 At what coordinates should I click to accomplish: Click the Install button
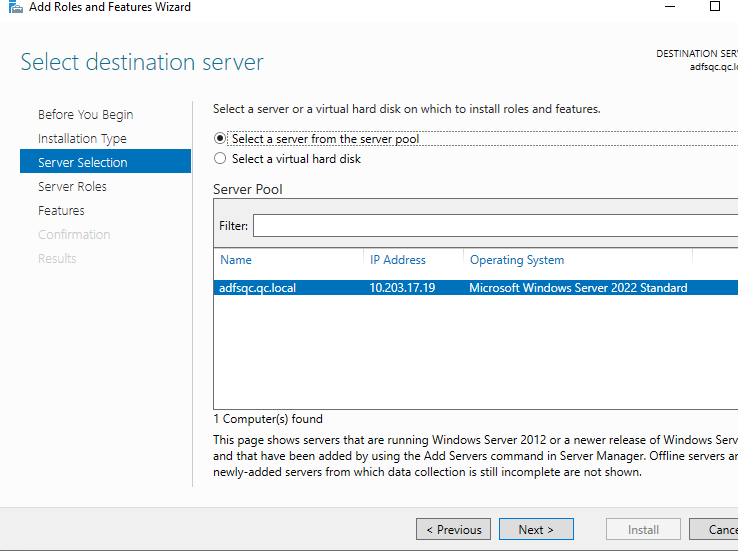(643, 530)
